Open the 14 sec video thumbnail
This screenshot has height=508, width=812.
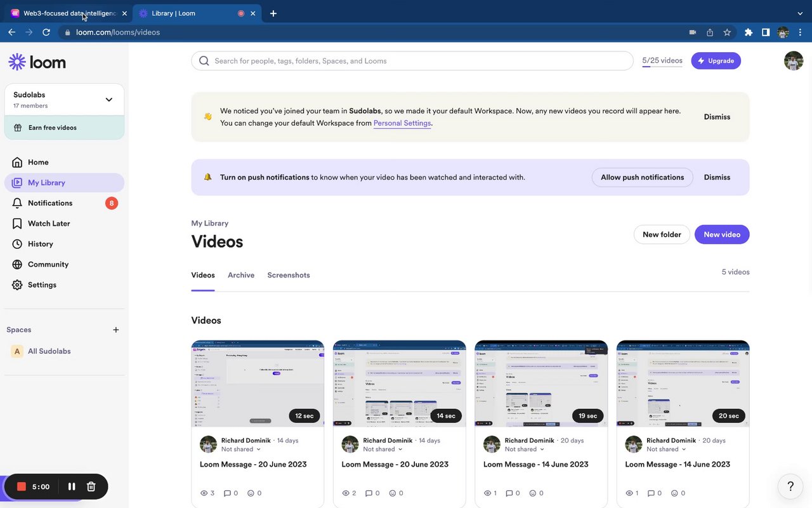(x=400, y=384)
